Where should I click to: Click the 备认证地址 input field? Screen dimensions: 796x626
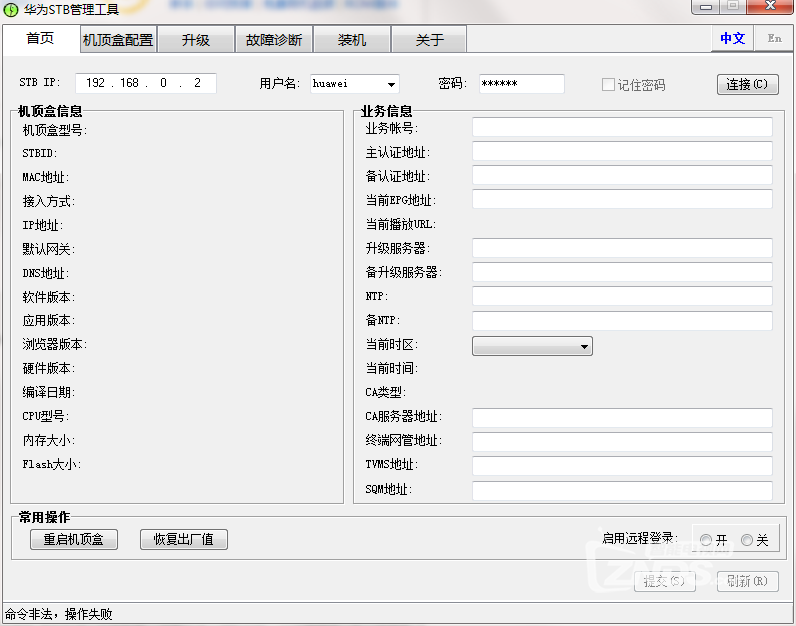pos(622,175)
